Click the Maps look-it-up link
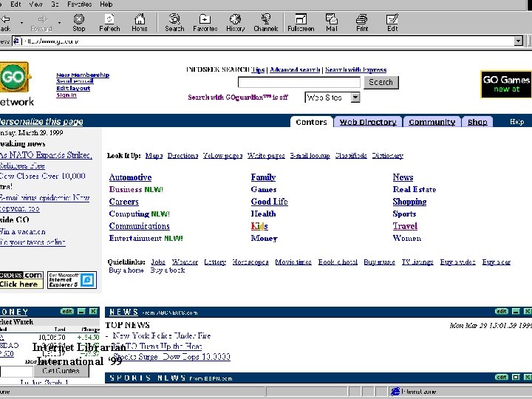 click(154, 156)
